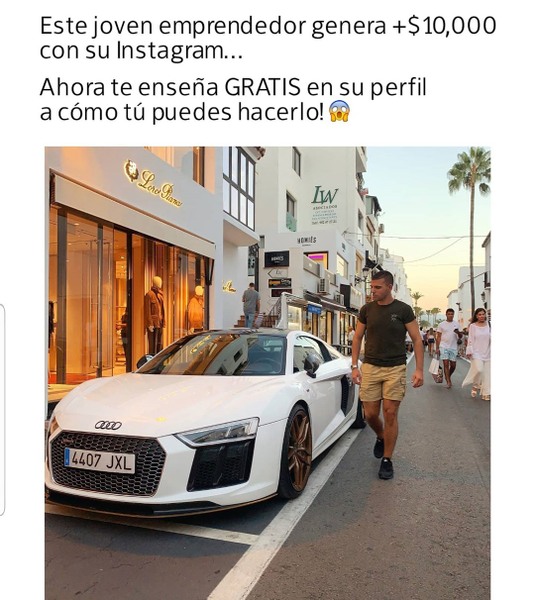Screen dimensions: 535x600
Task: Click the man in white shirt carrying bags
Action: point(447,347)
